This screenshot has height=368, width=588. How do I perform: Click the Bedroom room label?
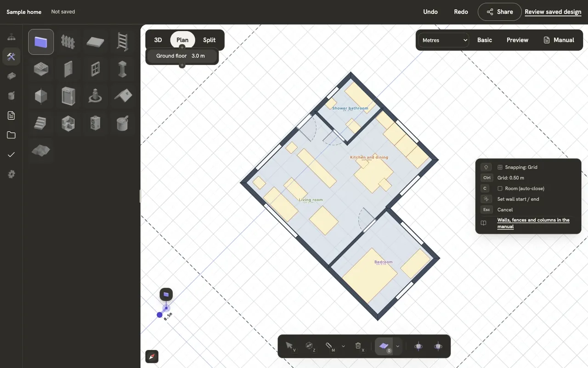[384, 262]
